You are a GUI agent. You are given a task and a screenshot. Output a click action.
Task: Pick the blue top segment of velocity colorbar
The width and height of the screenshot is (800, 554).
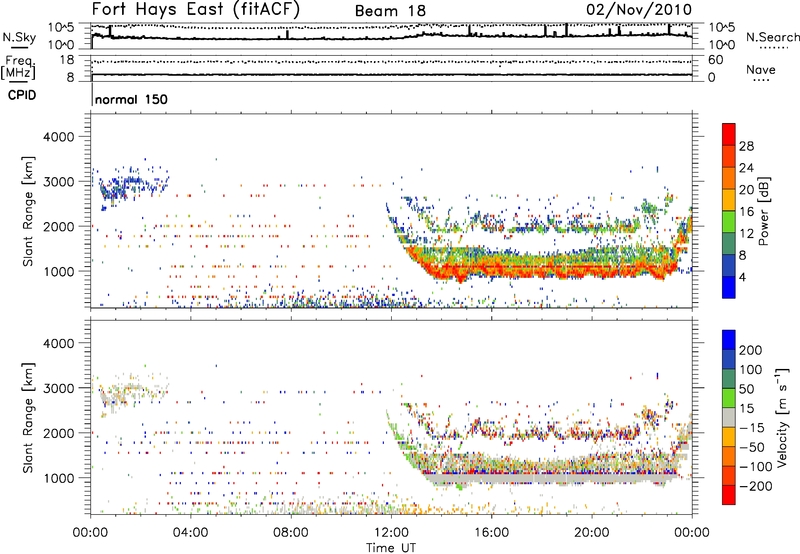(x=729, y=340)
